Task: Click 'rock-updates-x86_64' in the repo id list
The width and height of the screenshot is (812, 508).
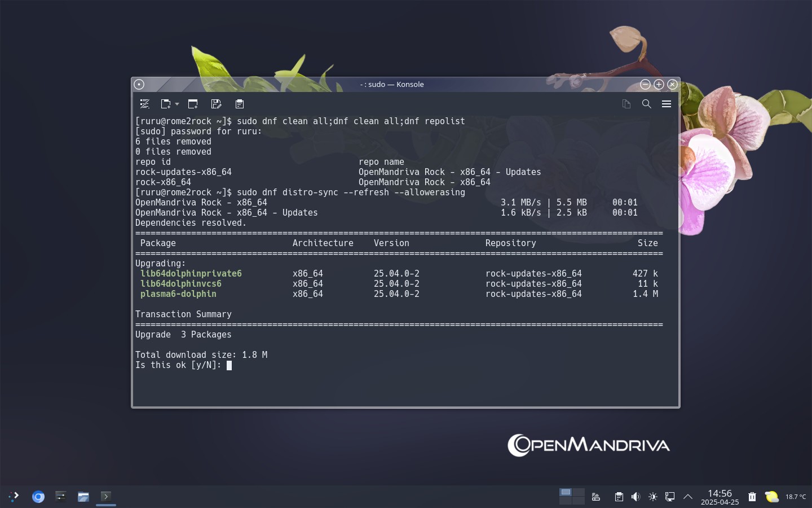Action: click(x=183, y=172)
